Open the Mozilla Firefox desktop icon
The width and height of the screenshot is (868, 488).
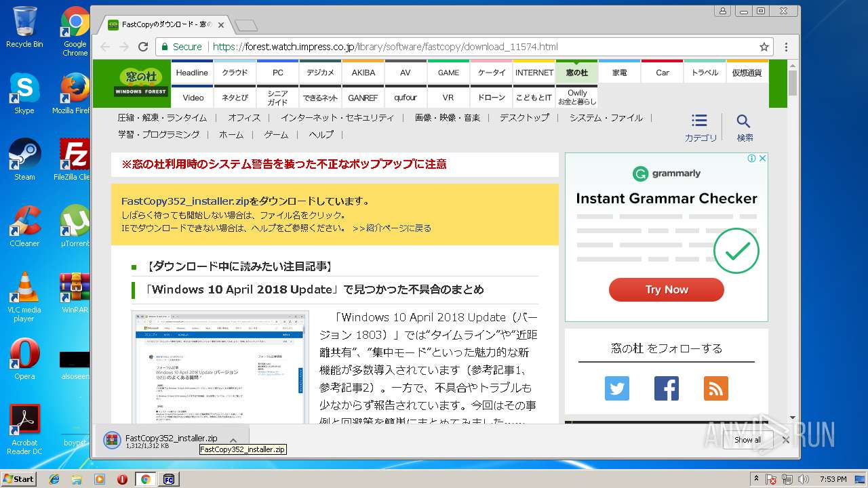[73, 94]
